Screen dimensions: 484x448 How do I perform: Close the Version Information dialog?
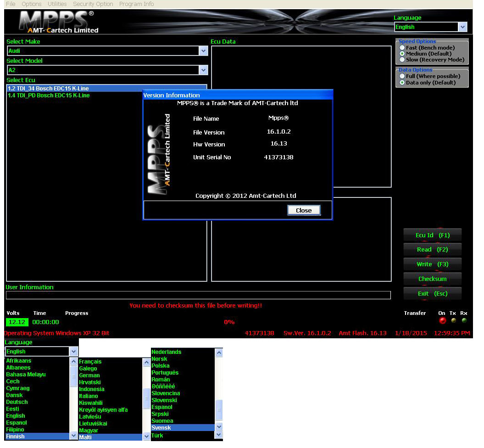[304, 210]
